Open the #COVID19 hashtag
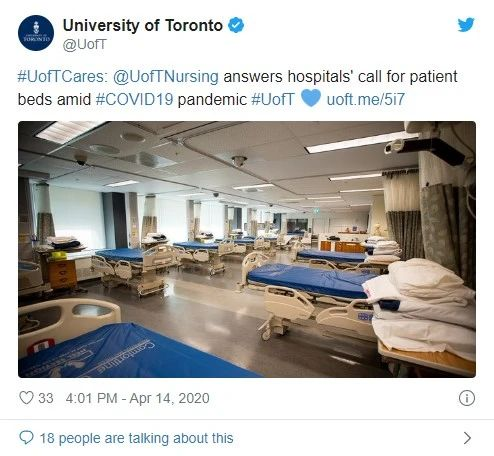The width and height of the screenshot is (494, 456). pos(134,99)
